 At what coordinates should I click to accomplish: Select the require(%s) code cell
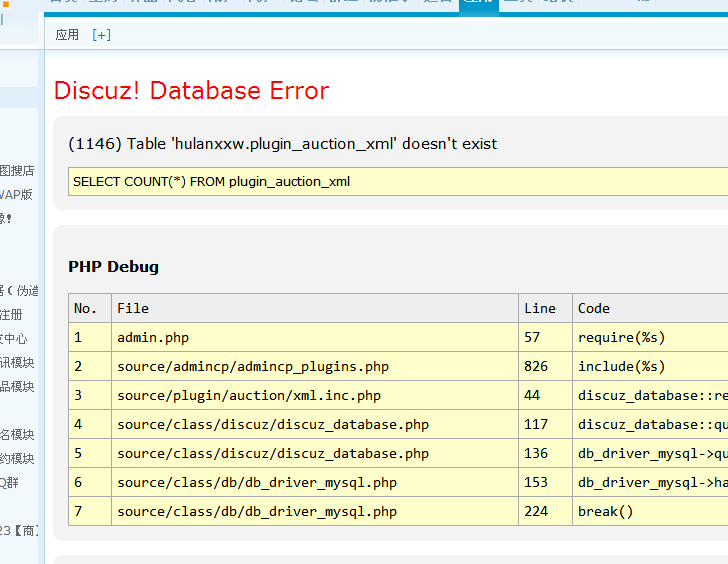pyautogui.click(x=650, y=337)
